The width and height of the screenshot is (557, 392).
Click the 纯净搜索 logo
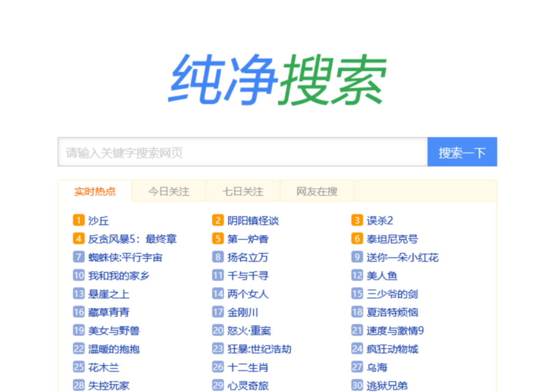[278, 79]
